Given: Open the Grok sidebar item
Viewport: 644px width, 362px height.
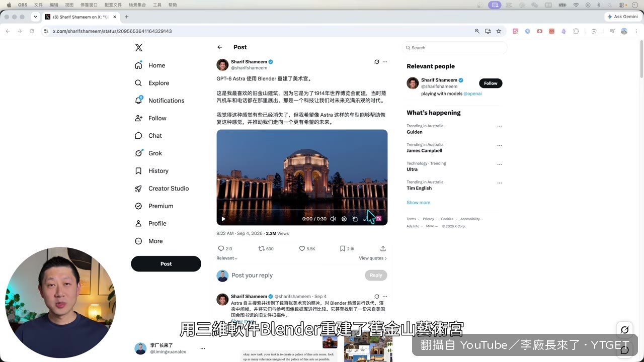Looking at the screenshot, I should pos(148,153).
